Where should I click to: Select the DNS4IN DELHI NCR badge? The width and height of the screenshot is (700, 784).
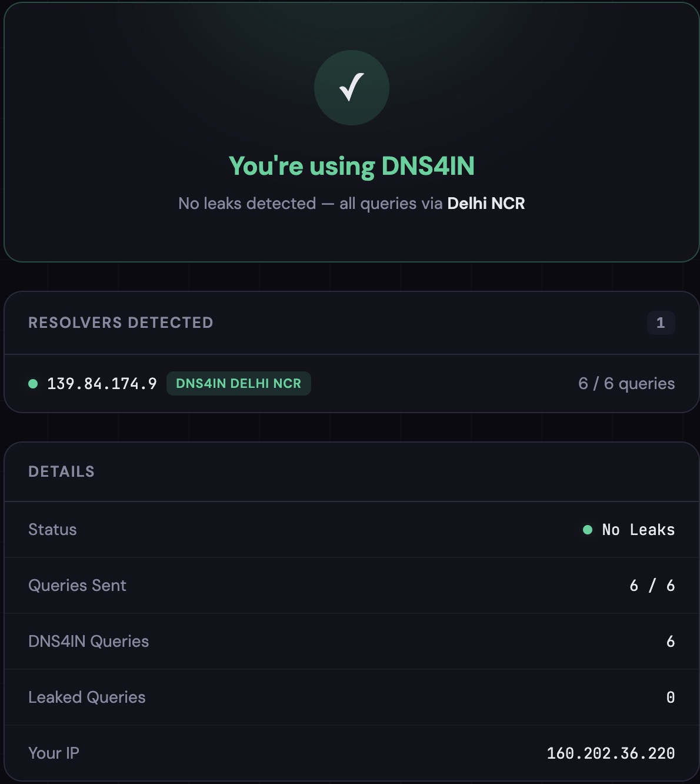[x=238, y=383]
